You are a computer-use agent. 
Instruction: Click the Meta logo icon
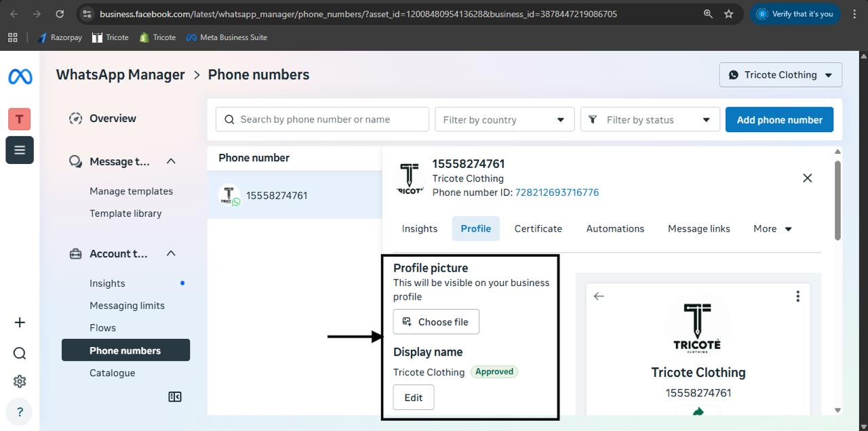point(20,77)
